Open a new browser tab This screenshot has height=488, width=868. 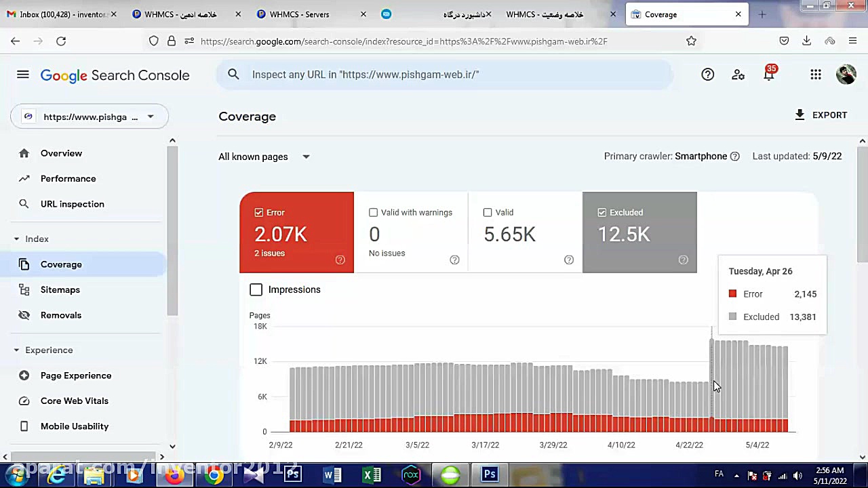click(762, 14)
